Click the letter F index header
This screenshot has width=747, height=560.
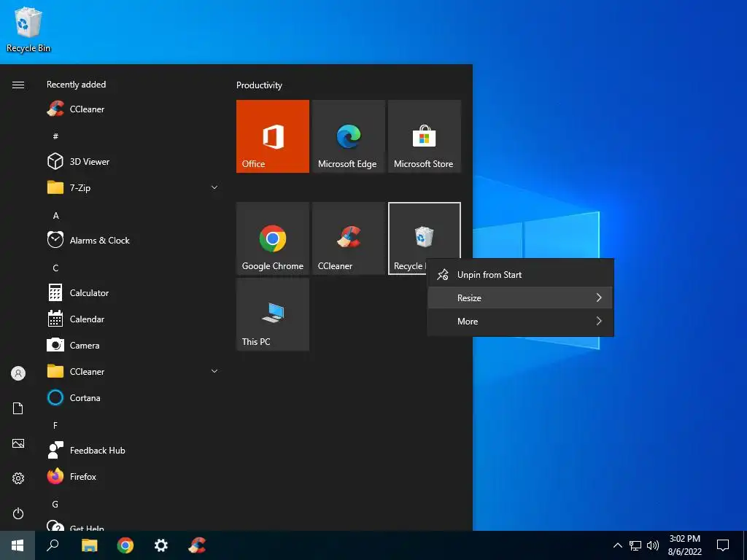coord(55,425)
